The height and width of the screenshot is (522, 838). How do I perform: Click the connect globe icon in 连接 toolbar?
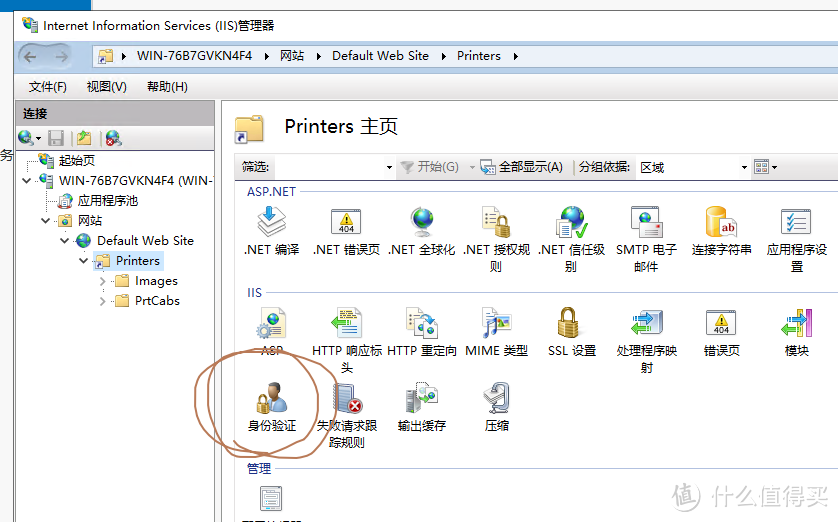pyautogui.click(x=26, y=138)
